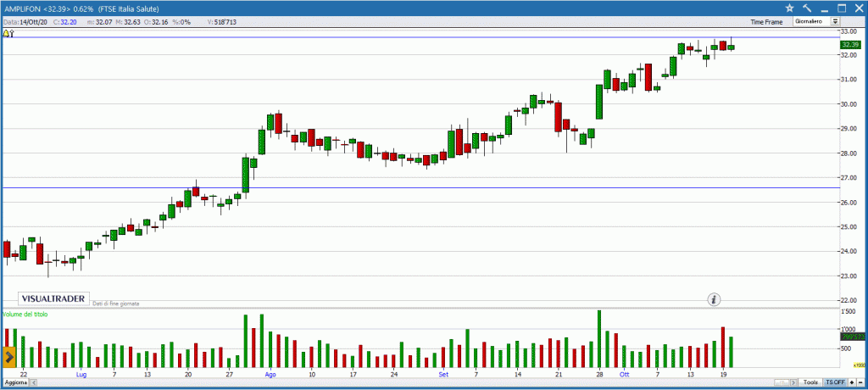The width and height of the screenshot is (868, 390).
Task: Click the 1'500 volume axis label
Action: point(849,313)
